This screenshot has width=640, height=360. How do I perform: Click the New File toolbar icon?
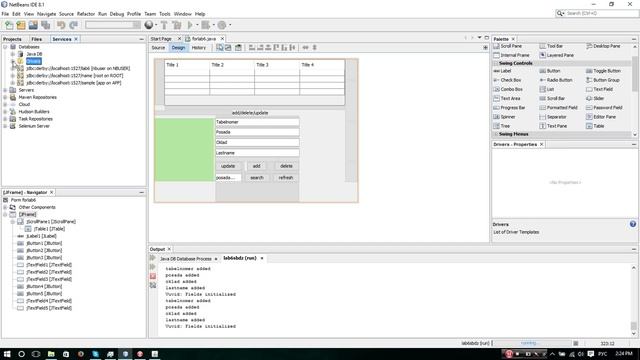pyautogui.click(x=9, y=25)
